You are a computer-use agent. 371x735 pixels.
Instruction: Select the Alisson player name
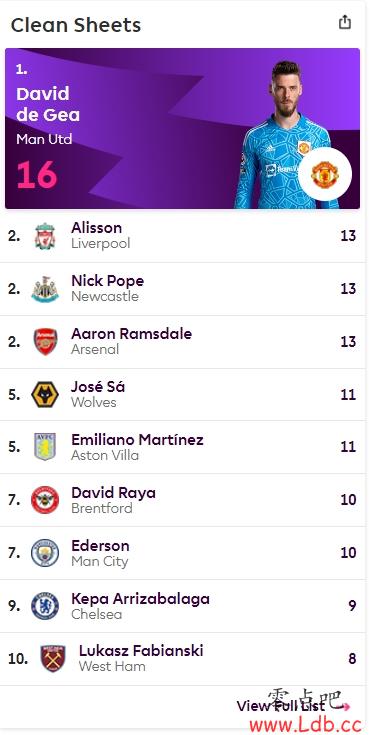pyautogui.click(x=97, y=228)
